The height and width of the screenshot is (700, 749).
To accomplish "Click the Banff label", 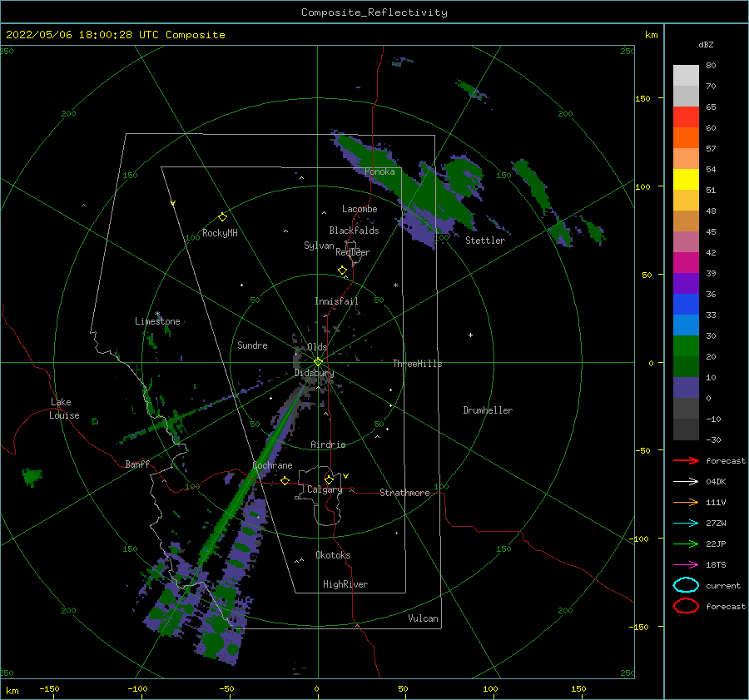I will [x=137, y=464].
